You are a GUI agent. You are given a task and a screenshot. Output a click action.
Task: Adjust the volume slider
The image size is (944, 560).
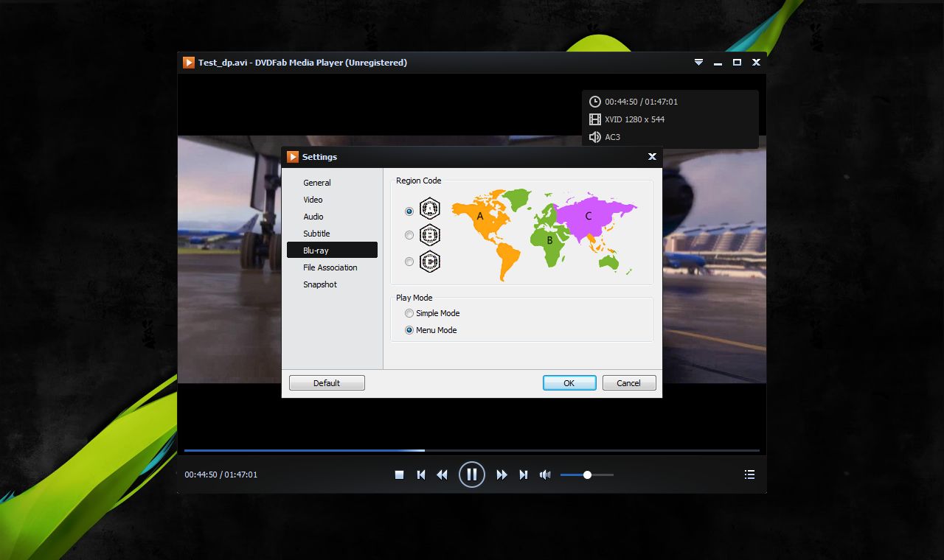tap(587, 475)
